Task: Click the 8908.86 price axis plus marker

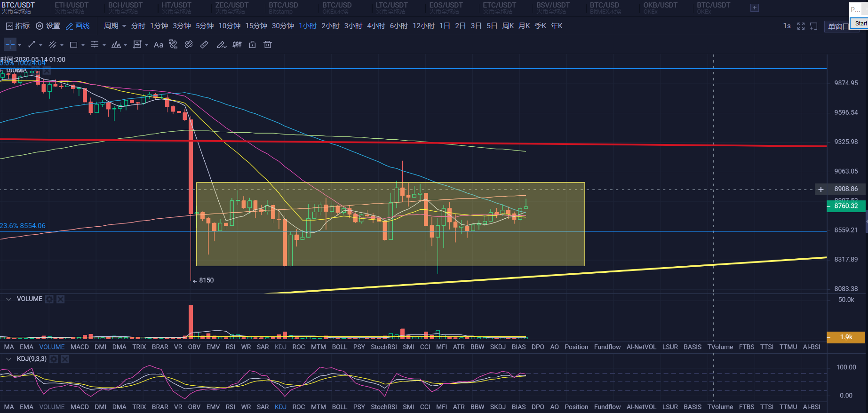Action: tap(821, 189)
